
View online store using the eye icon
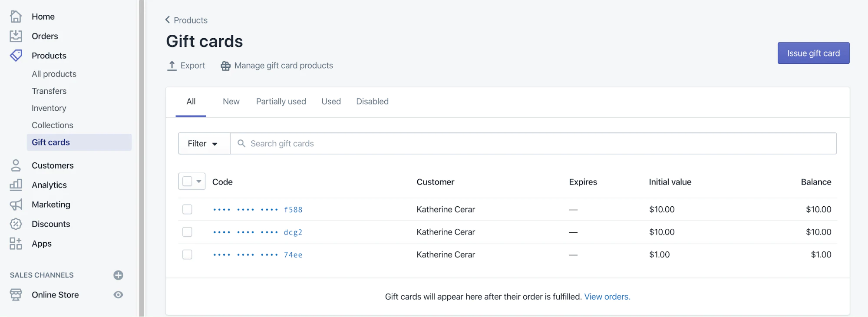(x=118, y=295)
